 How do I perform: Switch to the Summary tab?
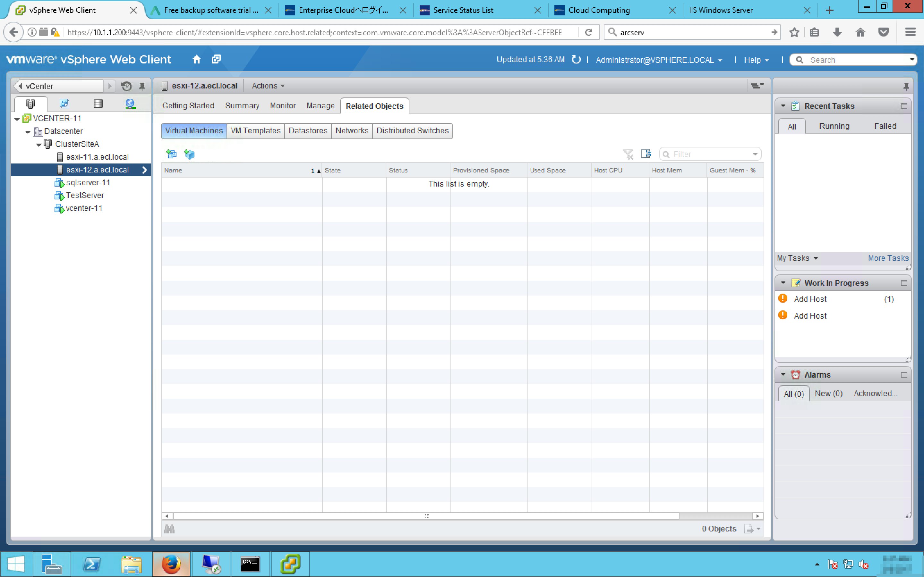pos(242,106)
